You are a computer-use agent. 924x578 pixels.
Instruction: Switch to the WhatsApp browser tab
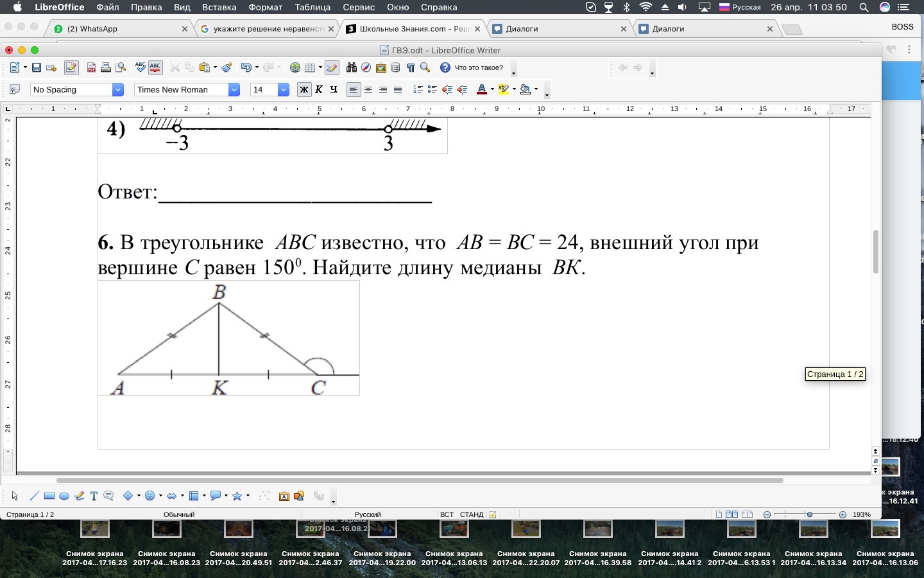click(x=121, y=29)
